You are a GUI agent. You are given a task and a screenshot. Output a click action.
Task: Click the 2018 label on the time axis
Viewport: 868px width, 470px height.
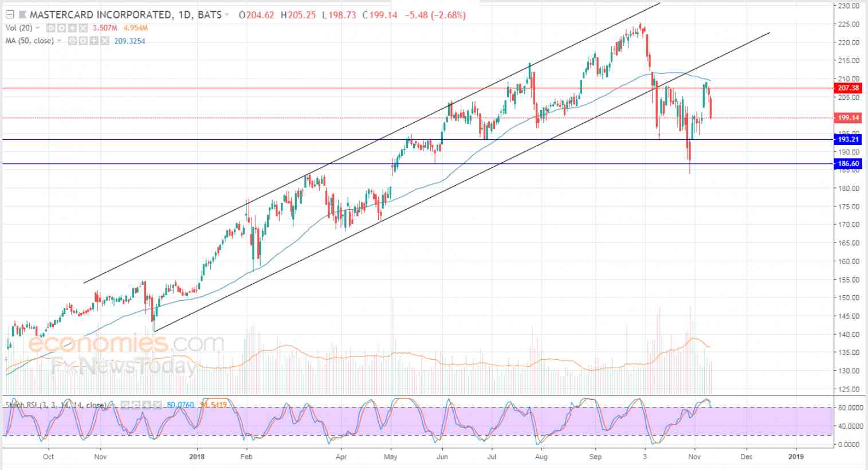(197, 457)
